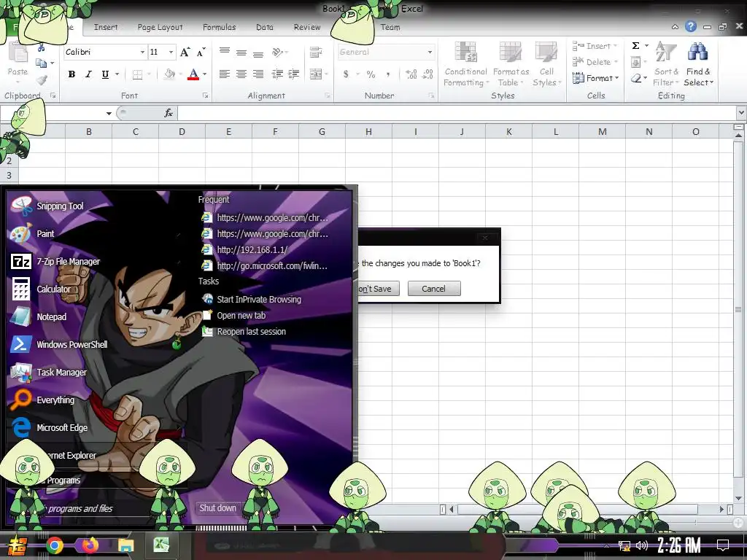Apply the Fill Color bucket
The image size is (747, 560).
point(169,74)
